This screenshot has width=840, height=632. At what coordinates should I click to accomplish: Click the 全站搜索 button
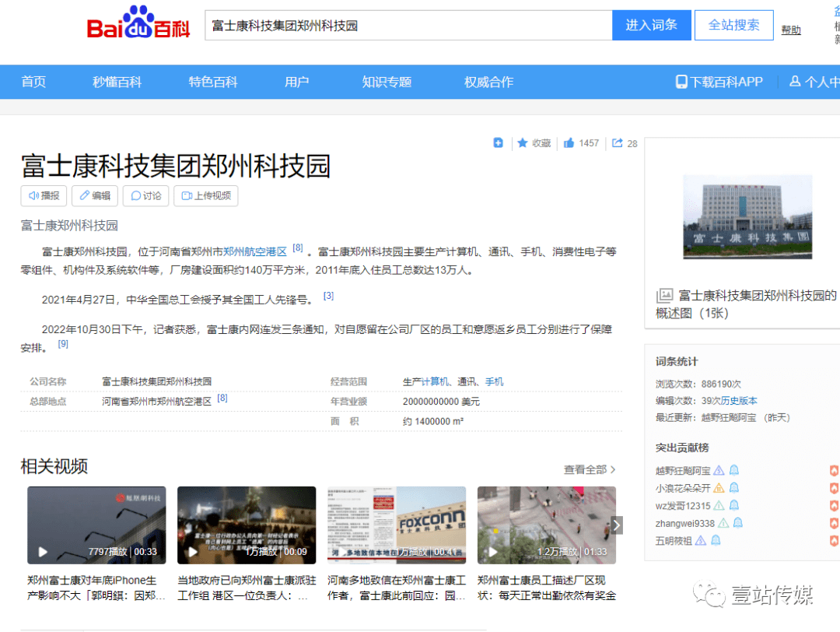tap(733, 25)
